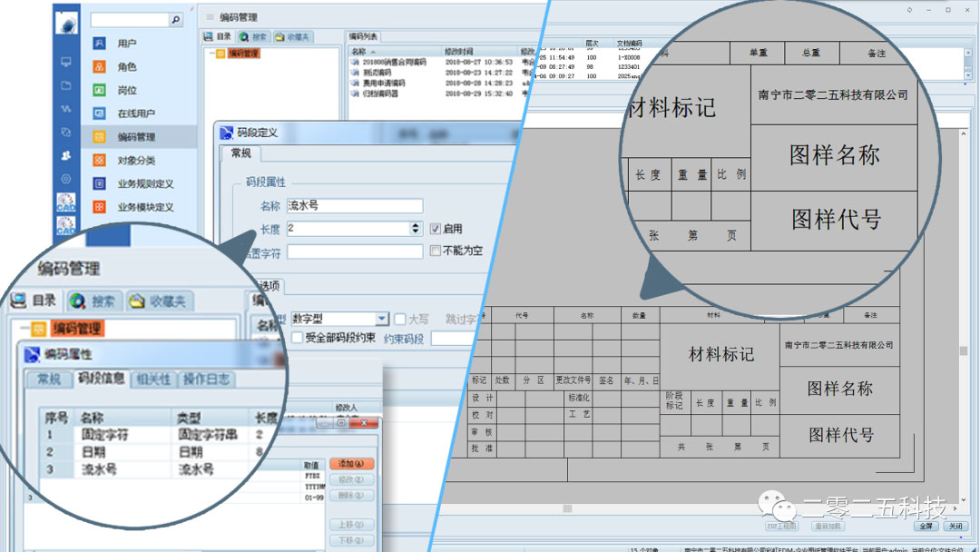The height and width of the screenshot is (552, 980).
Task: Click the 01-99 value in the 取值 column
Action: point(314,498)
